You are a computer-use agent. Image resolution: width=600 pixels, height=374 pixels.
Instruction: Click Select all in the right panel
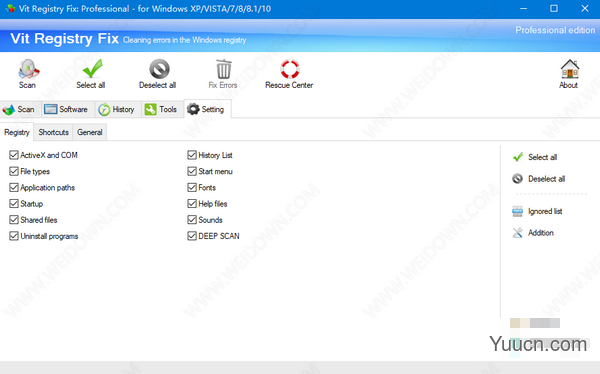(535, 157)
